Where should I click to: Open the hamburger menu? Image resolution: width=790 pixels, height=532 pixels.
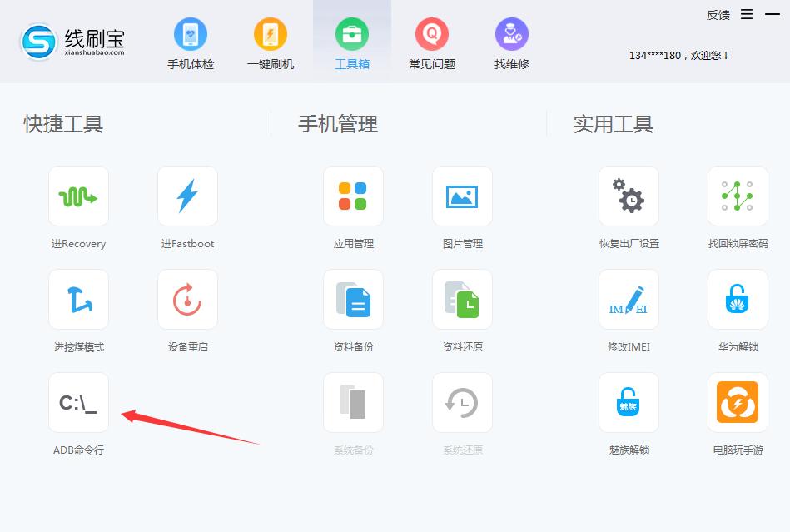point(747,14)
